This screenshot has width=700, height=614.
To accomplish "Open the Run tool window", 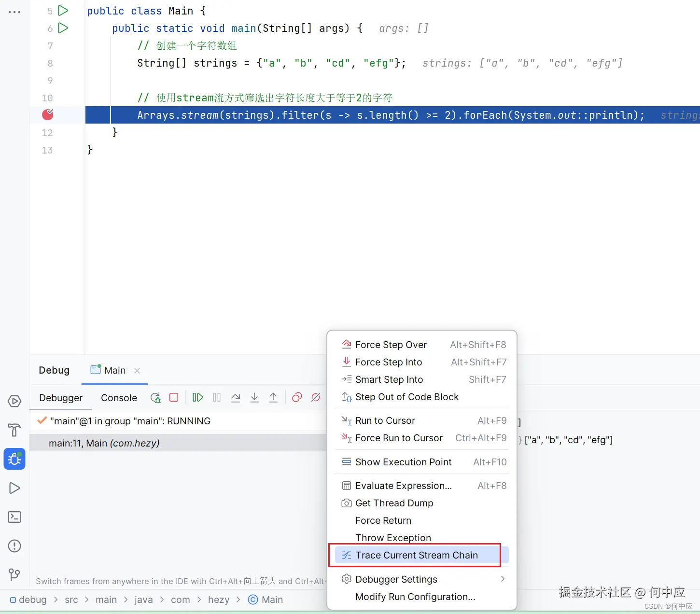I will click(x=14, y=488).
